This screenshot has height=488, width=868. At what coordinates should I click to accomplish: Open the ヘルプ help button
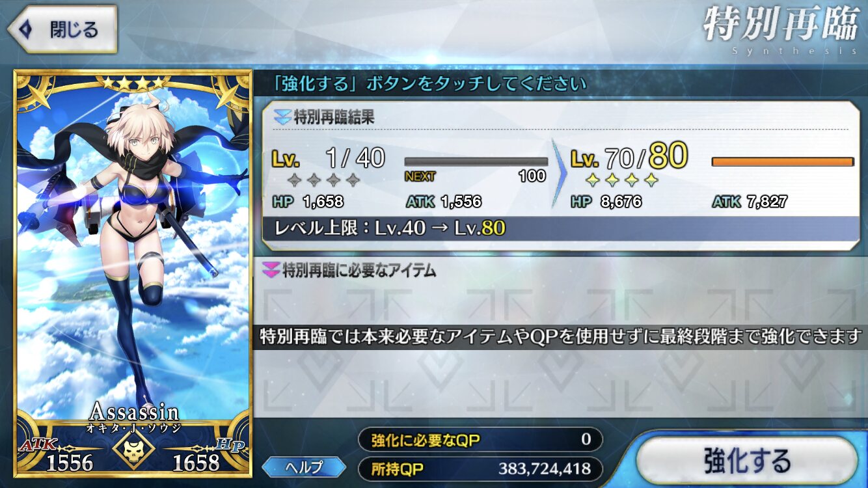pyautogui.click(x=304, y=467)
